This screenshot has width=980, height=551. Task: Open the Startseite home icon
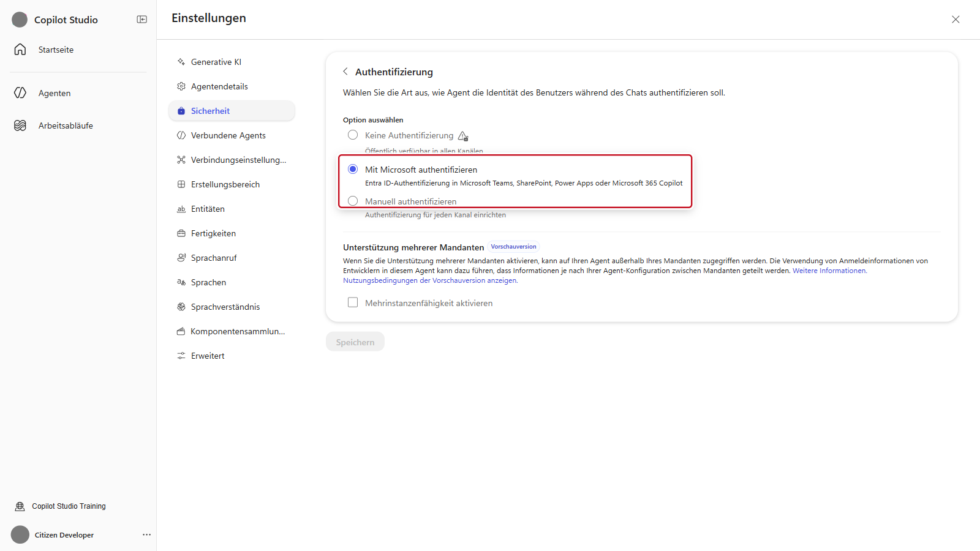20,50
